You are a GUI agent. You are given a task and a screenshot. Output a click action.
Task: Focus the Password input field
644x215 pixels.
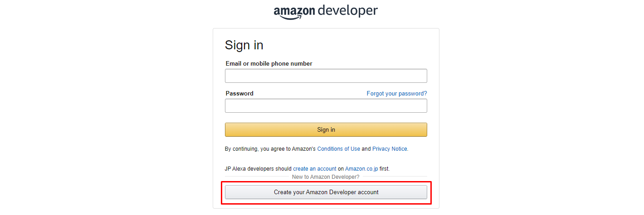click(326, 106)
